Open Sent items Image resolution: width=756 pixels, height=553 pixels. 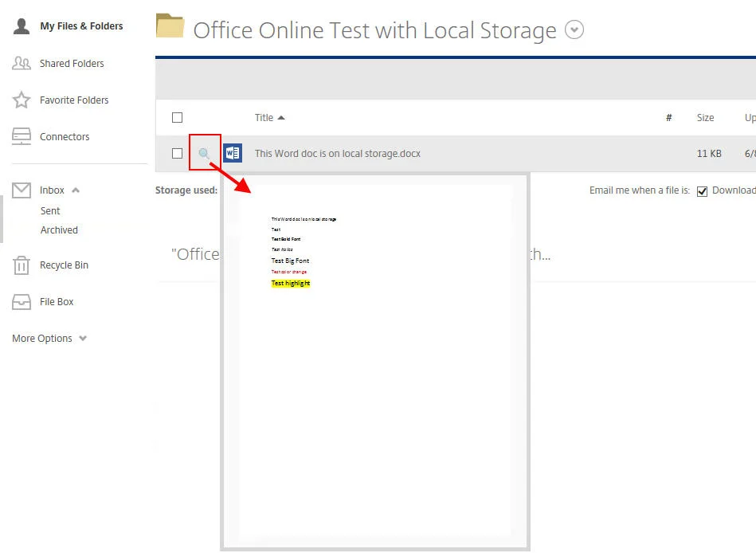(x=50, y=210)
